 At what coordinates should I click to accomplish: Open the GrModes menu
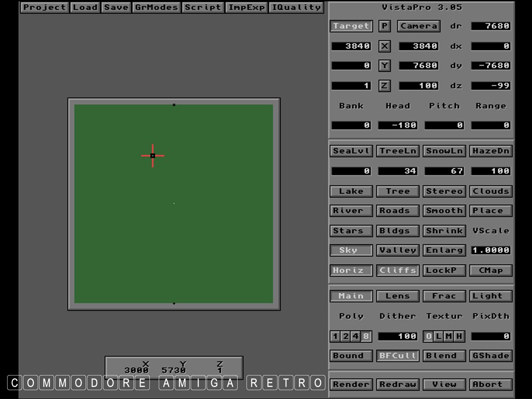(156, 8)
